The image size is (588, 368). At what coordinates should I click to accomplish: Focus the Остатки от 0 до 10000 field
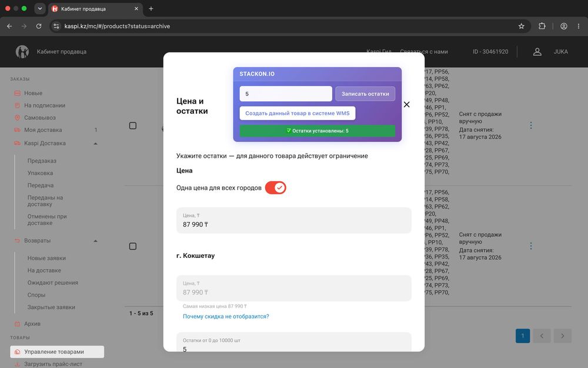click(x=293, y=342)
